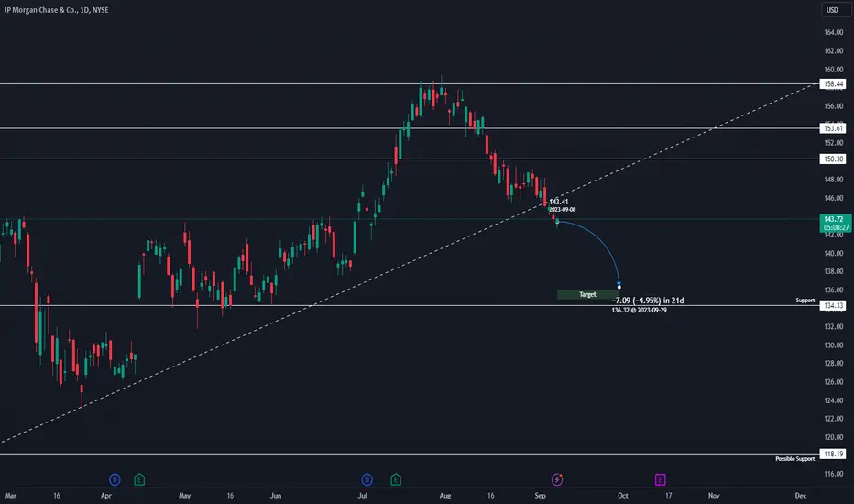Click the 124.00 price axis label

(833, 400)
